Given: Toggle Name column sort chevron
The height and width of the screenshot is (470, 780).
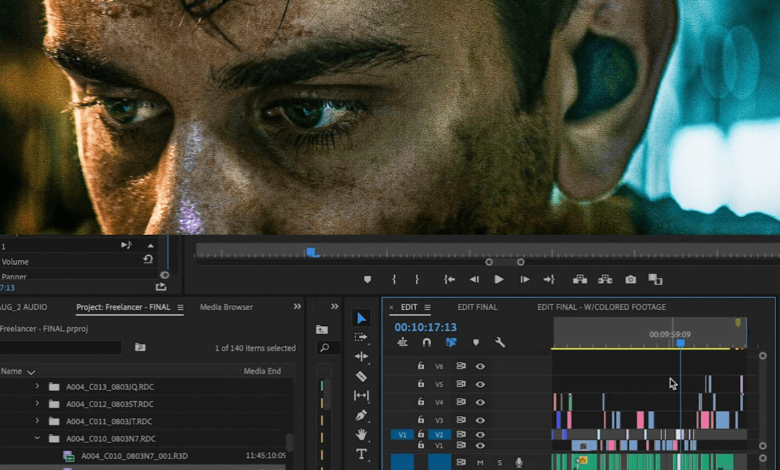Looking at the screenshot, I should [x=31, y=372].
